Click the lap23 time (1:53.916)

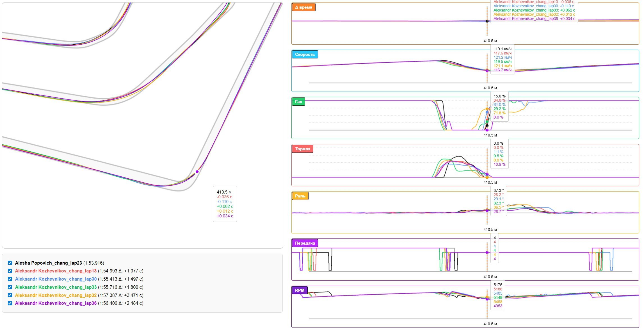click(94, 263)
